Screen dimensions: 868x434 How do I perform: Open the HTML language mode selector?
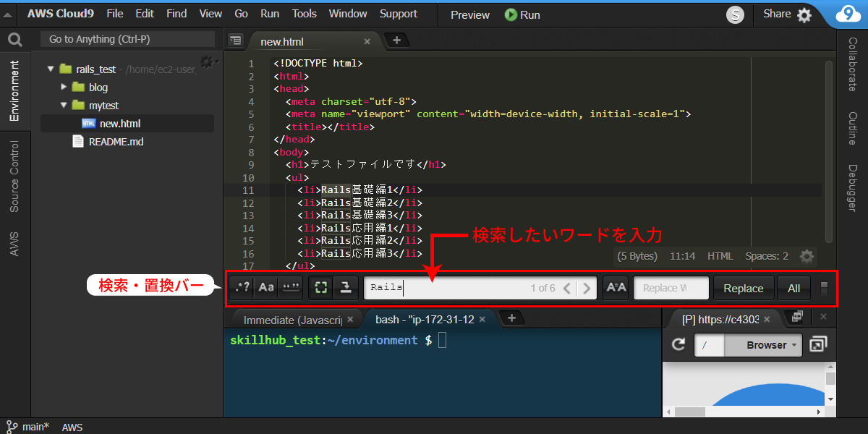(720, 256)
